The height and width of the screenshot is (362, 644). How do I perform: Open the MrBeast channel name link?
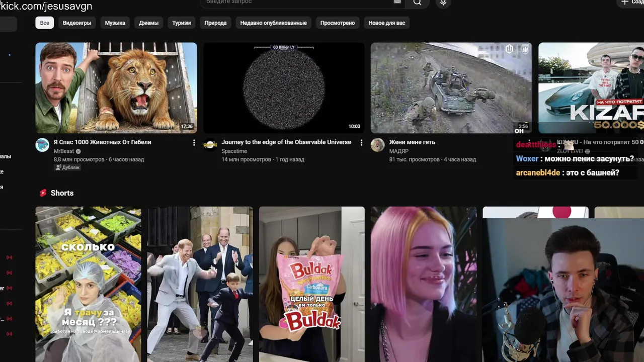[x=64, y=151]
